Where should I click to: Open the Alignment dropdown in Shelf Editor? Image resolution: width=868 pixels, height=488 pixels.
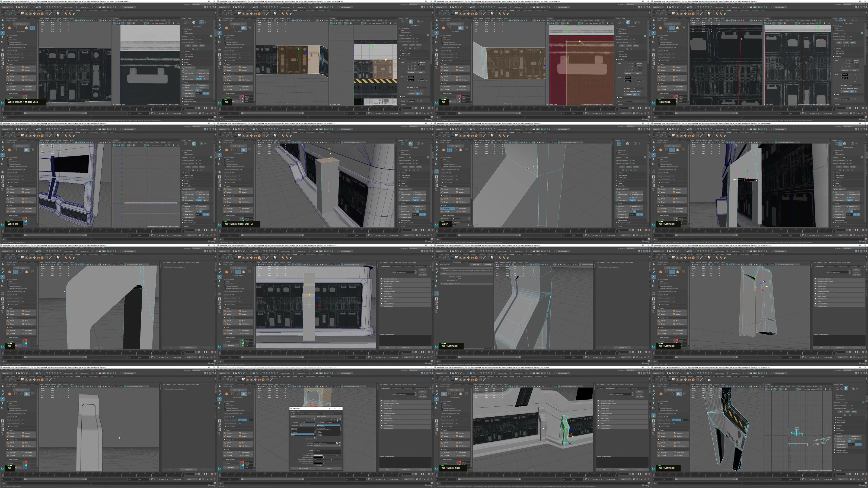(308, 426)
